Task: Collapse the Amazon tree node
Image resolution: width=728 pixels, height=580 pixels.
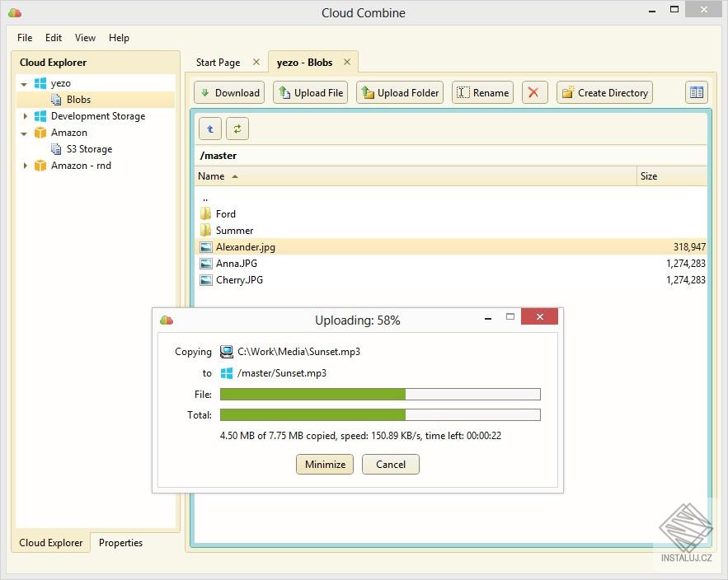Action: (24, 133)
